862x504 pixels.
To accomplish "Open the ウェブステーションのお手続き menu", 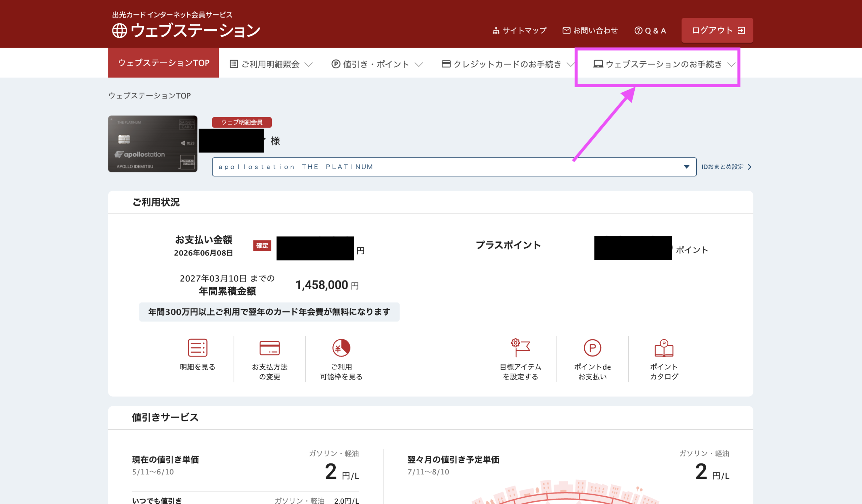I will (x=664, y=64).
